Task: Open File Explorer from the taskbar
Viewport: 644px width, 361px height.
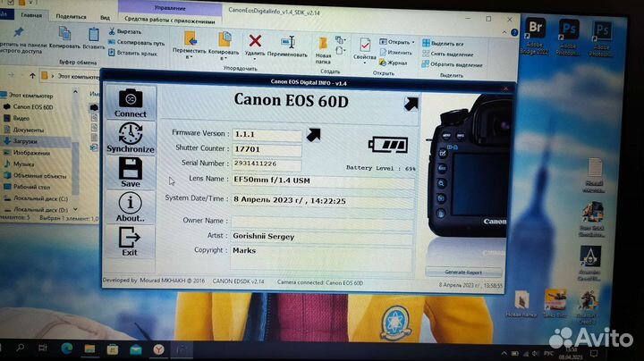Action: 89,349
